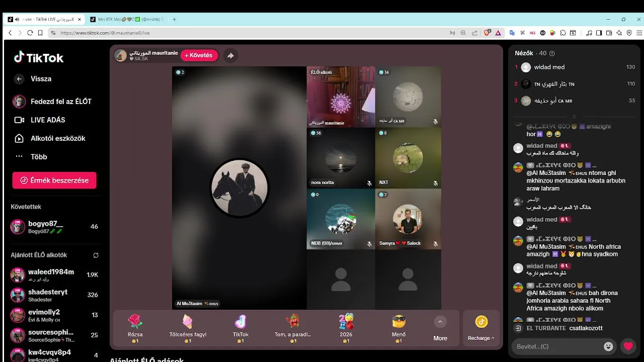Open Fedezd fel az ÉLŐT
644x362 pixels.
pyautogui.click(x=52, y=102)
